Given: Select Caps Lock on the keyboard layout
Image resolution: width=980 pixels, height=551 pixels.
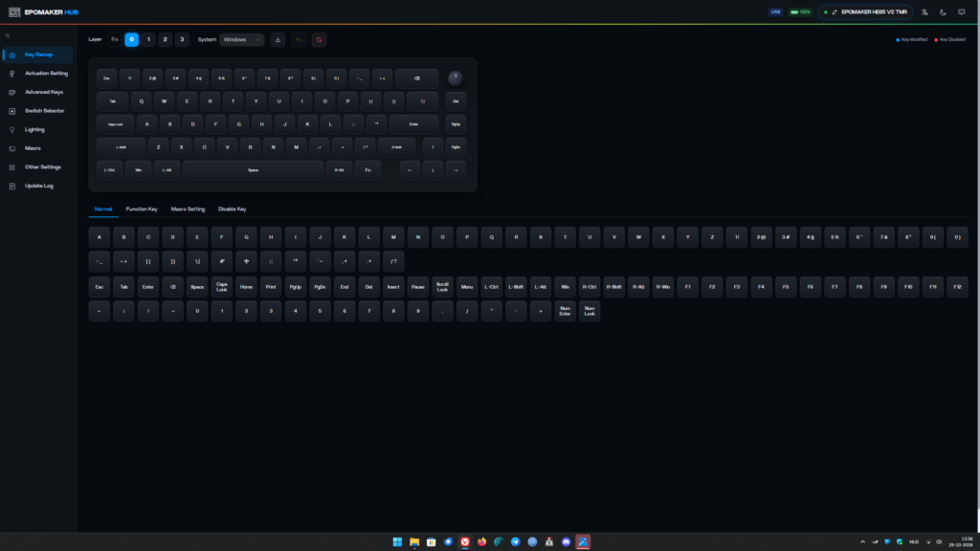Looking at the screenshot, I should (116, 124).
